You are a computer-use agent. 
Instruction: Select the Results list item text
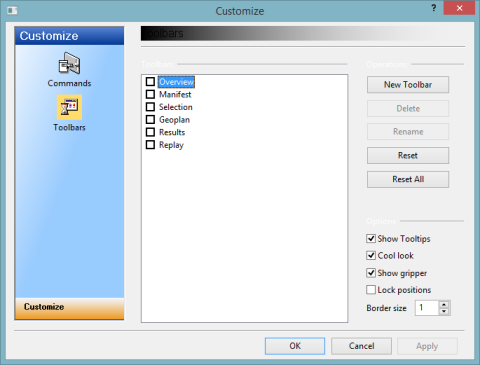pos(172,132)
